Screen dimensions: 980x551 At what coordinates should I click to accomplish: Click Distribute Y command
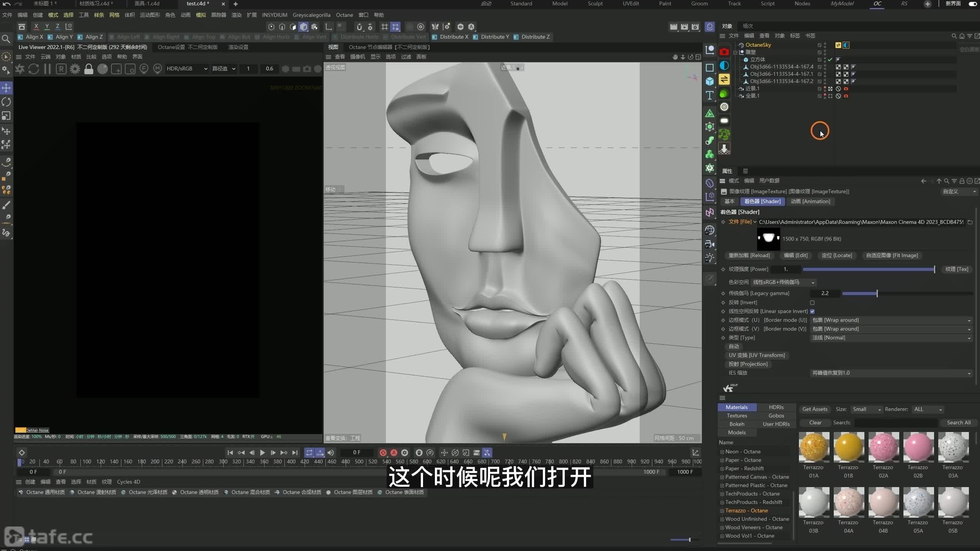click(x=491, y=37)
